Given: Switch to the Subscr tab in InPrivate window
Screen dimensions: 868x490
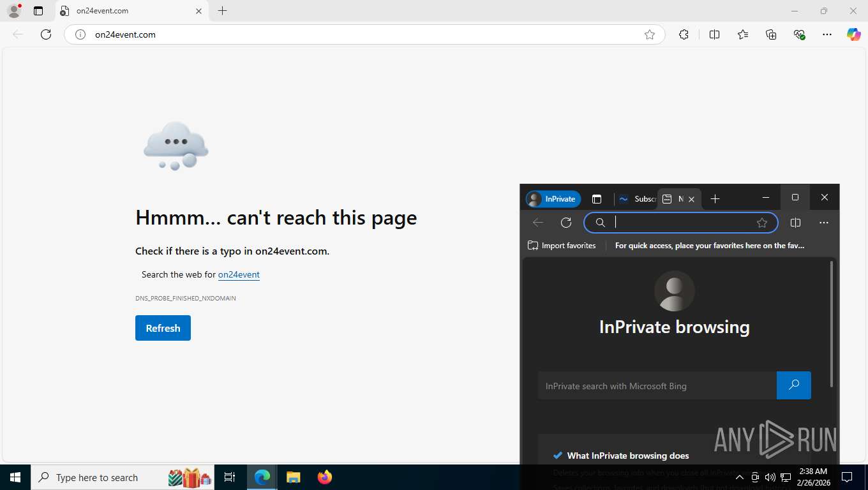Looking at the screenshot, I should point(636,199).
